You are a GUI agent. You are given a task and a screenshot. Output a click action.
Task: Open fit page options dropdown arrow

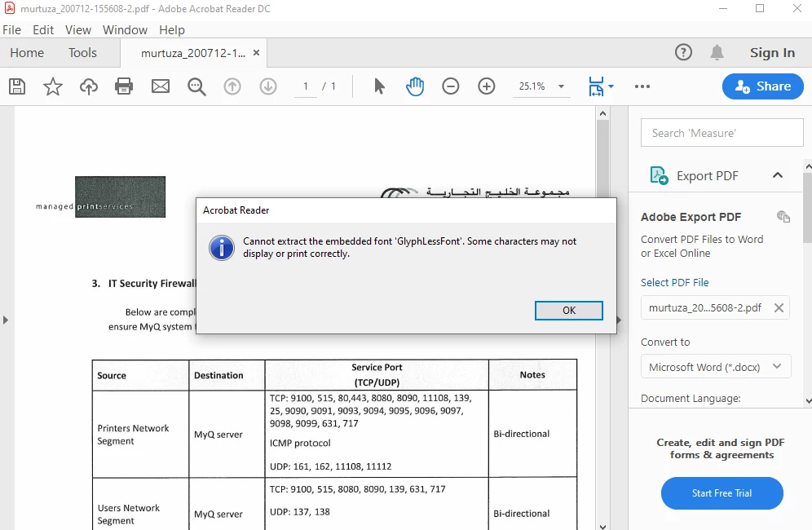pyautogui.click(x=611, y=86)
